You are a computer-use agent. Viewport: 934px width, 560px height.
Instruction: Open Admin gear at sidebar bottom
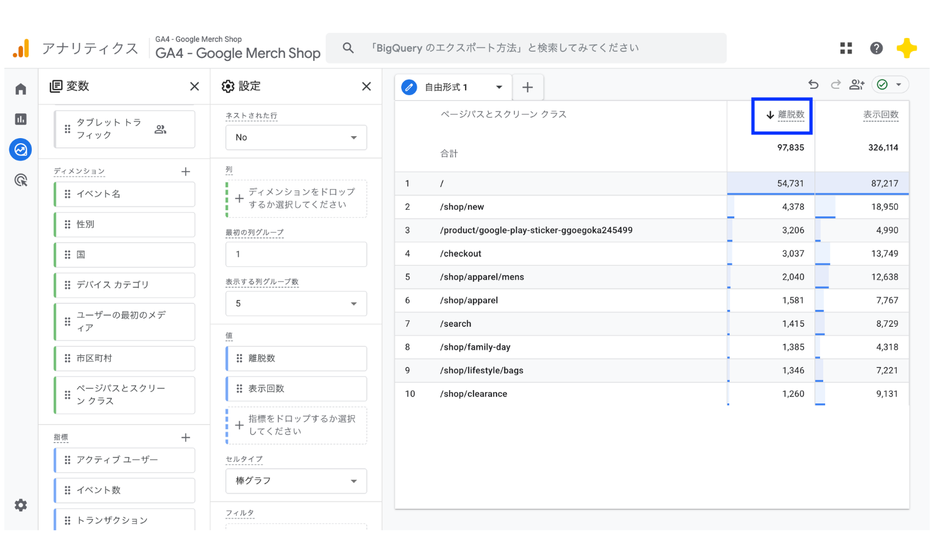(21, 505)
